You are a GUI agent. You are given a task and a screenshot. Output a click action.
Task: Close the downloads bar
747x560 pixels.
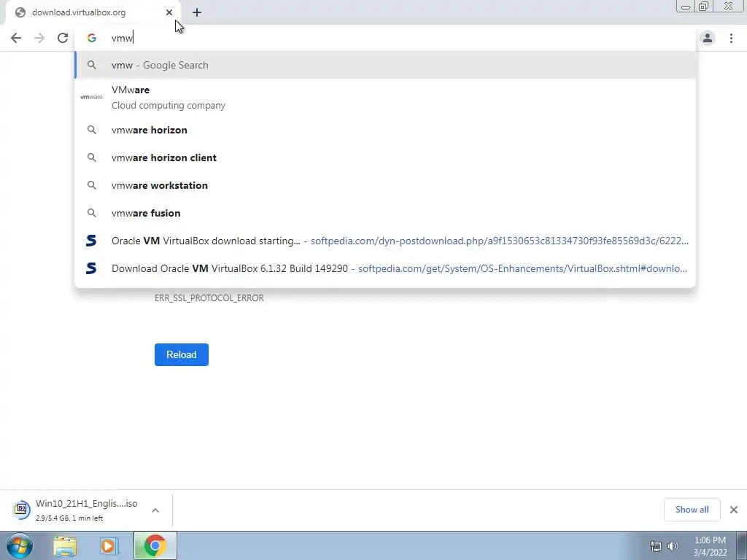pos(734,510)
